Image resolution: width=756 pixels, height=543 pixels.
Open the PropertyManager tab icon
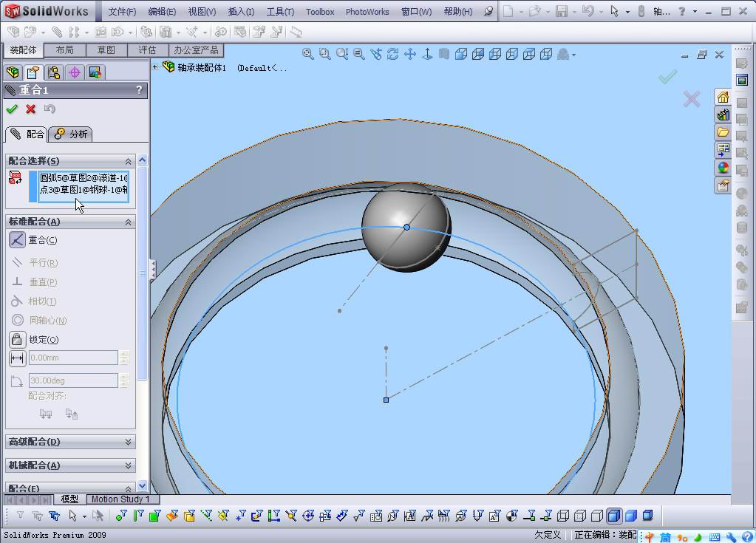(x=33, y=72)
